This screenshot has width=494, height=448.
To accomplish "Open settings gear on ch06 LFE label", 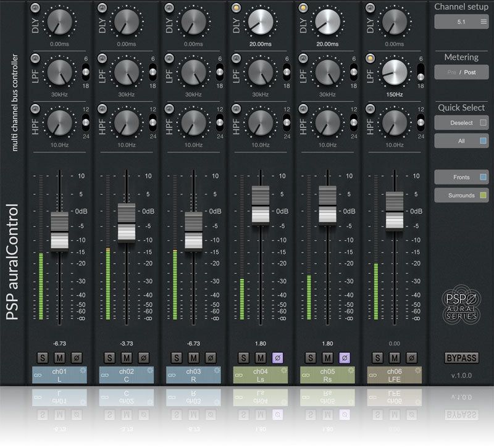I will [418, 370].
